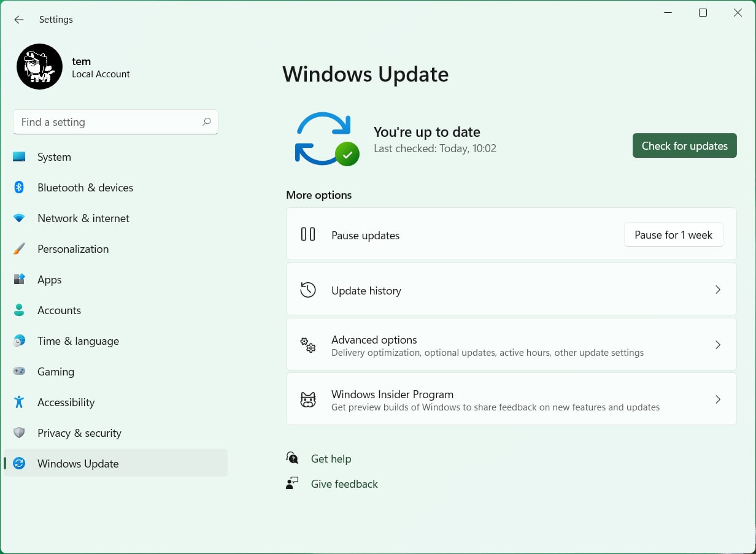Click the pause bars icon
The image size is (756, 554).
point(308,234)
